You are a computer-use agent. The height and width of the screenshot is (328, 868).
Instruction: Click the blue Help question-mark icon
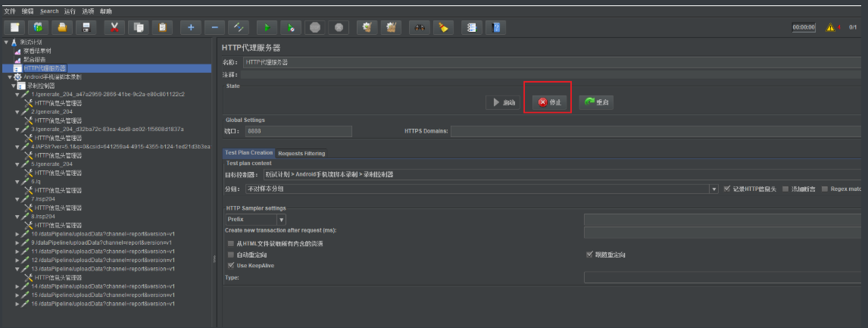pos(495,27)
